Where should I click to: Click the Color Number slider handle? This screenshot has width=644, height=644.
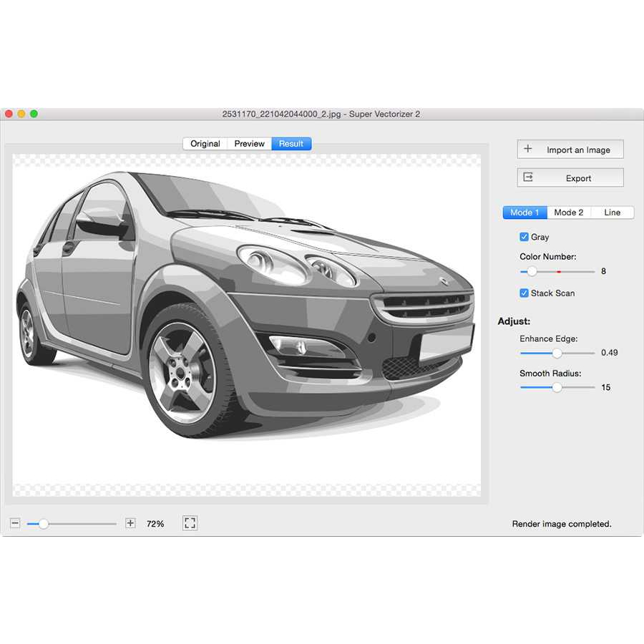pyautogui.click(x=532, y=272)
